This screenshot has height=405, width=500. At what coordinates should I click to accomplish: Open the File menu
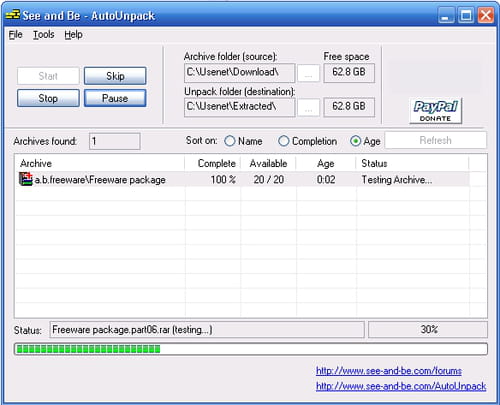(15, 35)
